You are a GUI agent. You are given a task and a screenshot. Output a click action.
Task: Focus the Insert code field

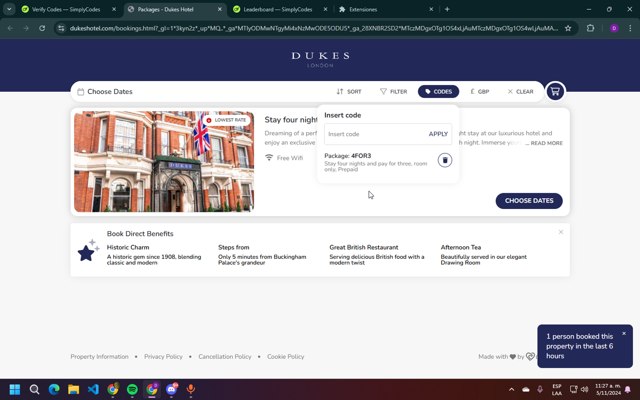pyautogui.click(x=375, y=134)
